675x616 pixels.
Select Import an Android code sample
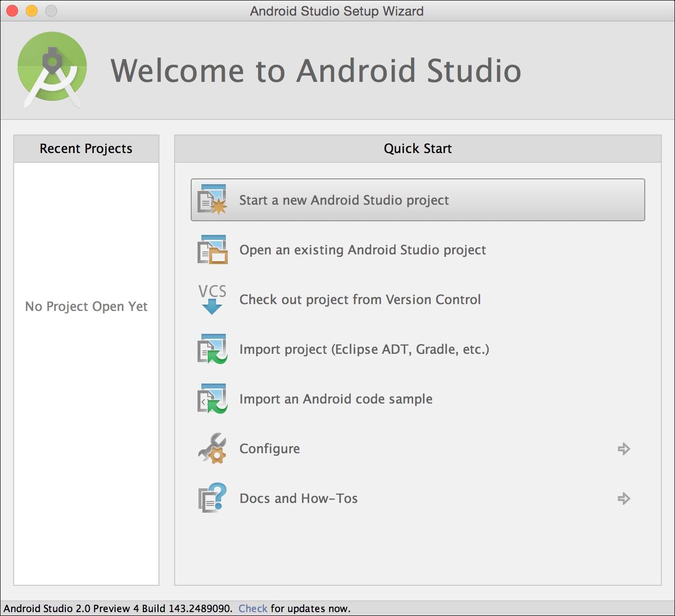pyautogui.click(x=336, y=399)
